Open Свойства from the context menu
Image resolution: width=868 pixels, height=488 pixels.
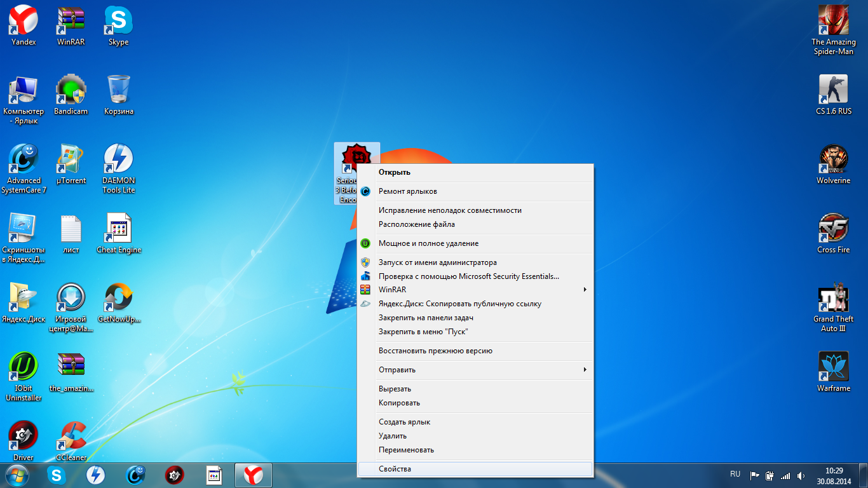(475, 469)
